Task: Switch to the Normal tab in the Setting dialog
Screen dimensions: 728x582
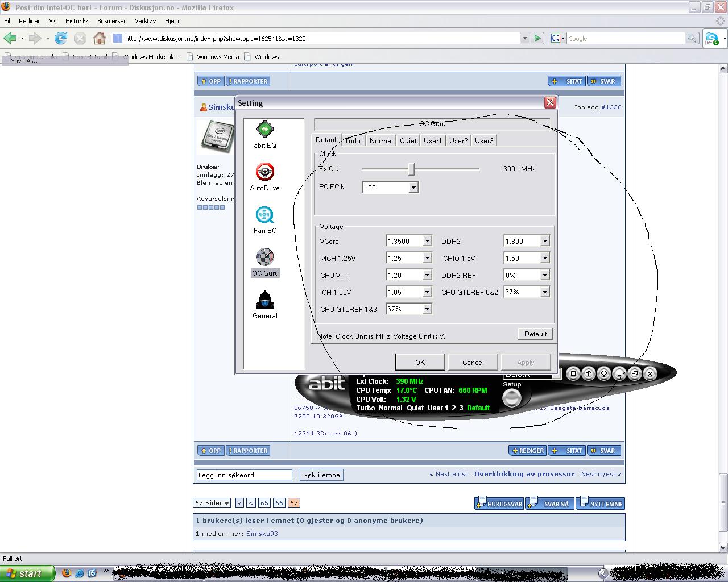Action: tap(381, 140)
